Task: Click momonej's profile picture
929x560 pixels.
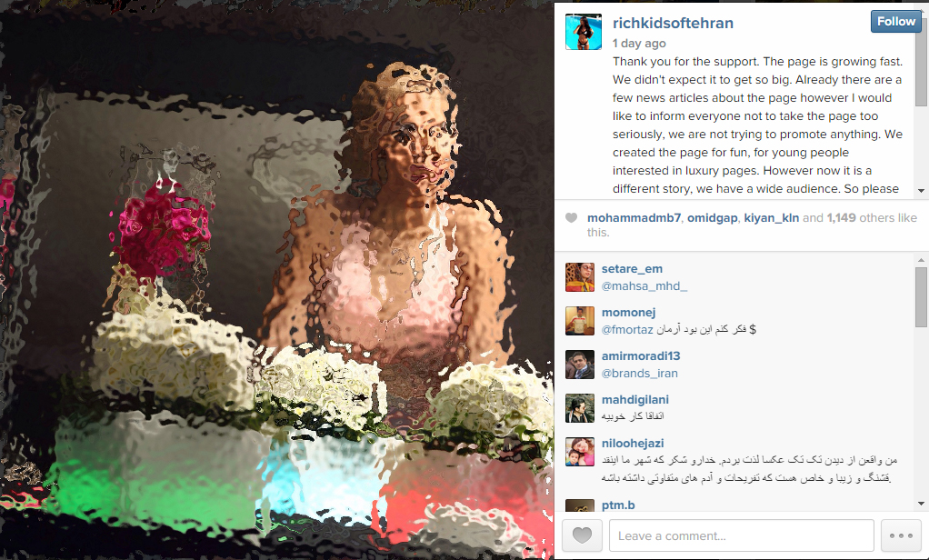Action: point(579,321)
